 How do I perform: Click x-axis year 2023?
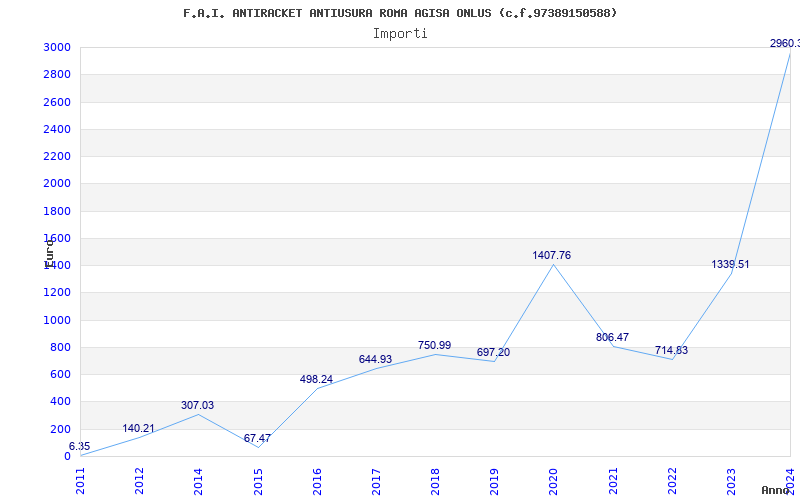pyautogui.click(x=731, y=481)
